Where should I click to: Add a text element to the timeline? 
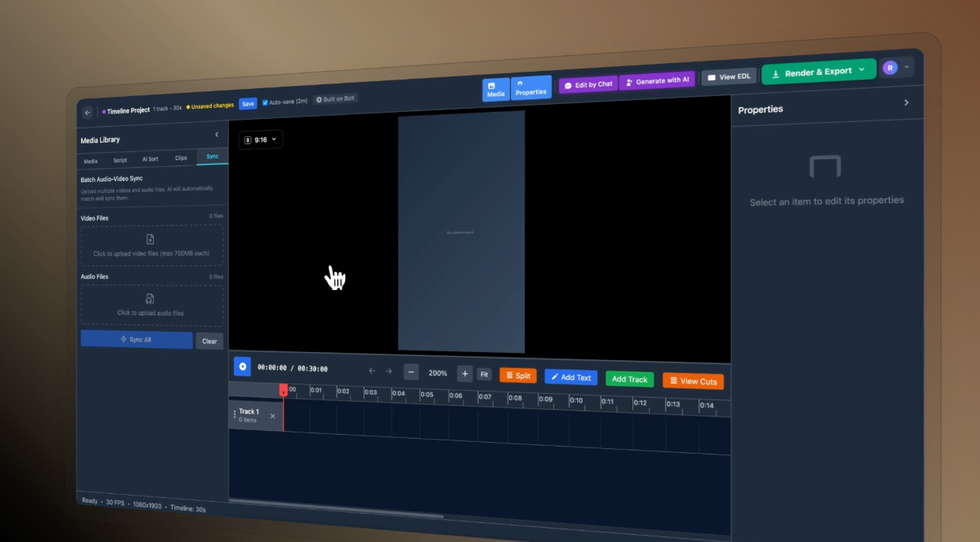571,377
